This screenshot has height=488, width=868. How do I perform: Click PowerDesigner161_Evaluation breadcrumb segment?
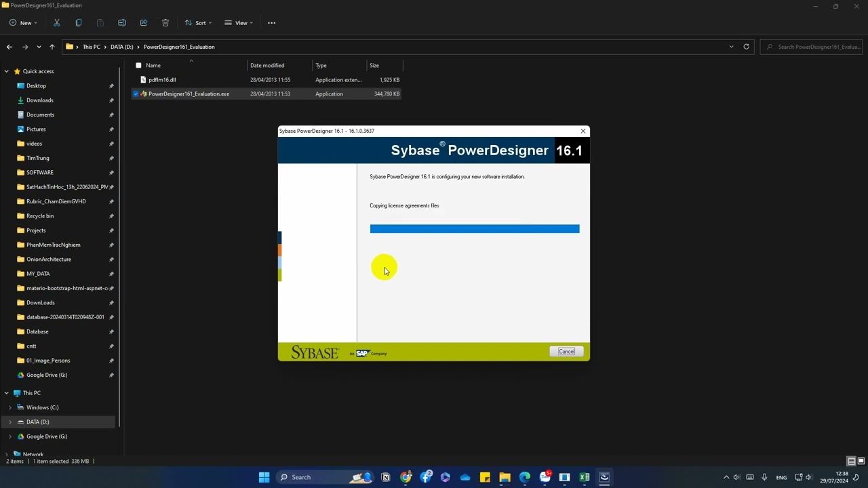coord(179,47)
